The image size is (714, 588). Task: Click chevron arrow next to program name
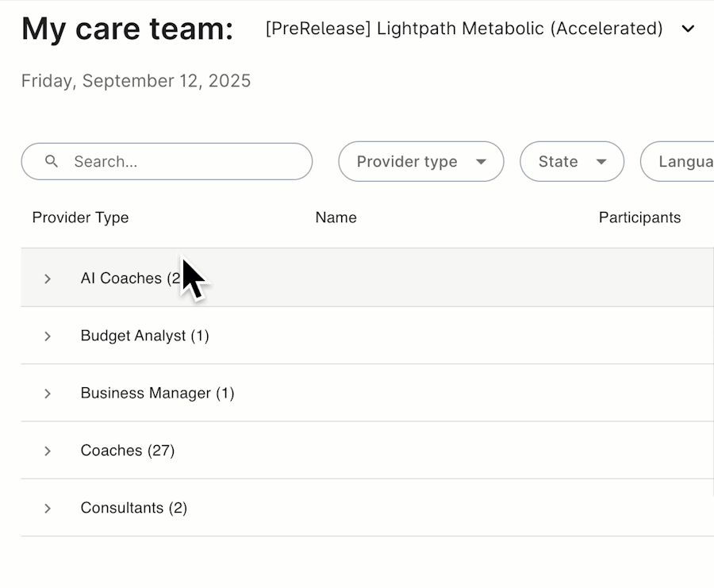point(688,29)
